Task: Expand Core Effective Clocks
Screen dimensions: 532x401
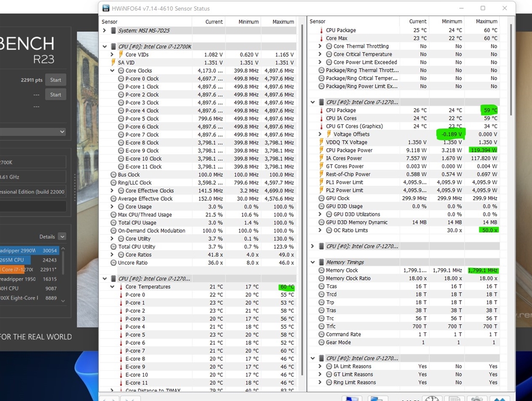Action: tap(112, 191)
